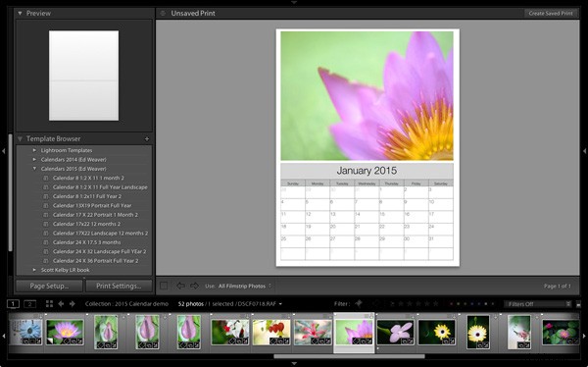Viewport: 588px width, 367px height.
Task: Expand the Lightroom Templates folder
Action: click(x=34, y=150)
